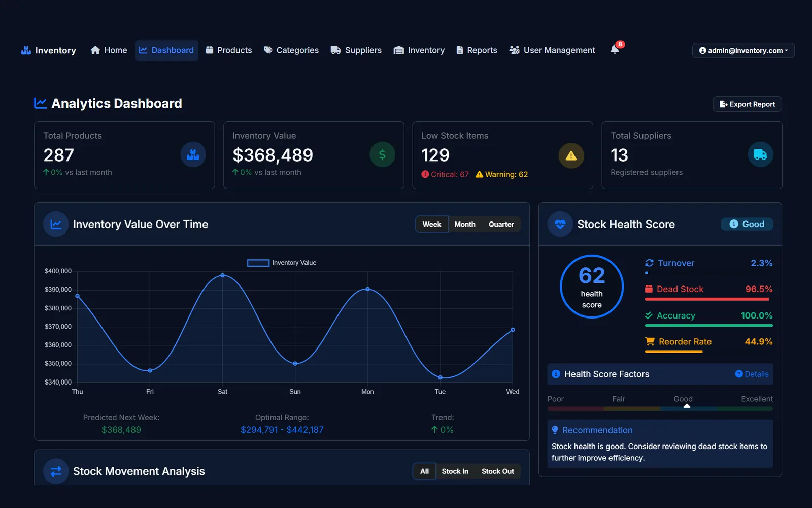Click the Accuracy green progress bar

(x=709, y=325)
